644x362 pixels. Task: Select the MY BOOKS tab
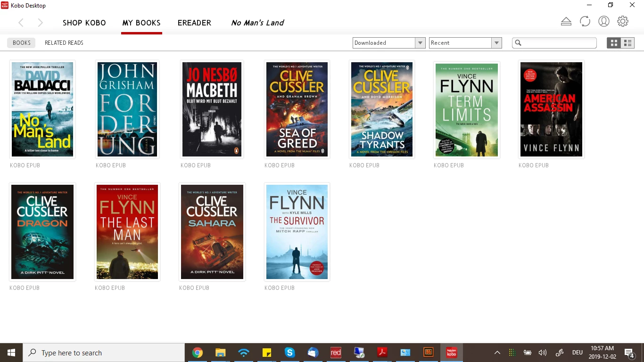[x=141, y=23]
